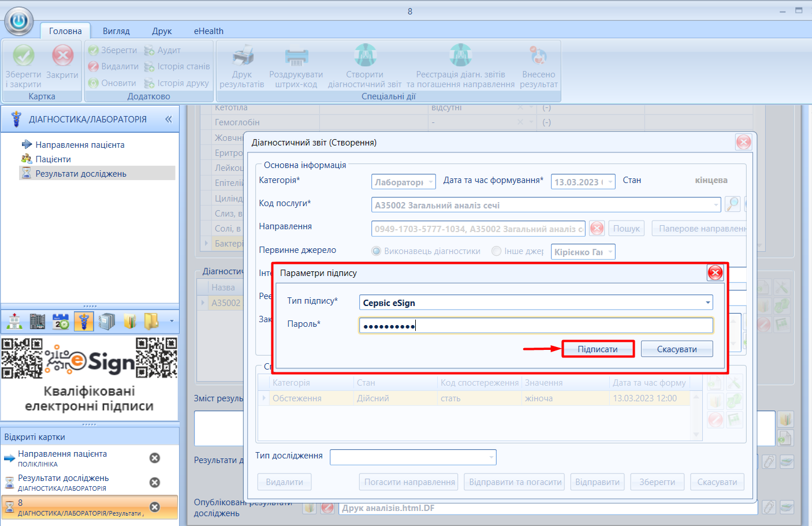Switch to the Головна ribbon tab

click(x=65, y=31)
